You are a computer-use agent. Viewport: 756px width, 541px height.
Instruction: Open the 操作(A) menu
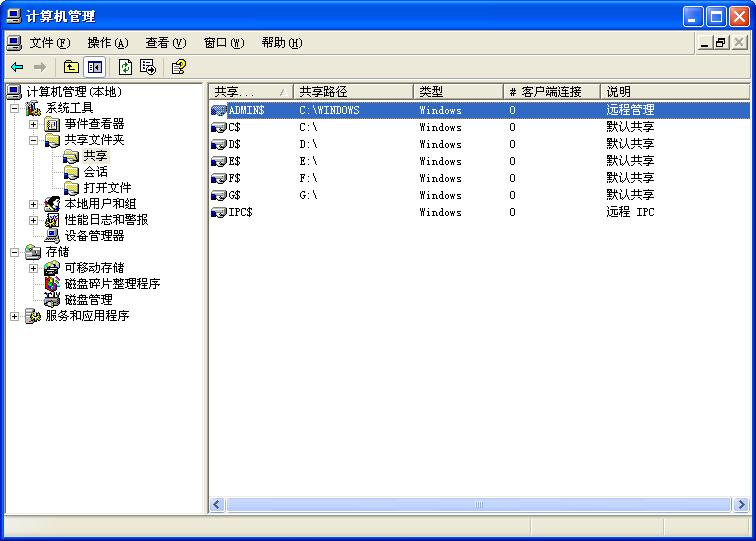[108, 43]
